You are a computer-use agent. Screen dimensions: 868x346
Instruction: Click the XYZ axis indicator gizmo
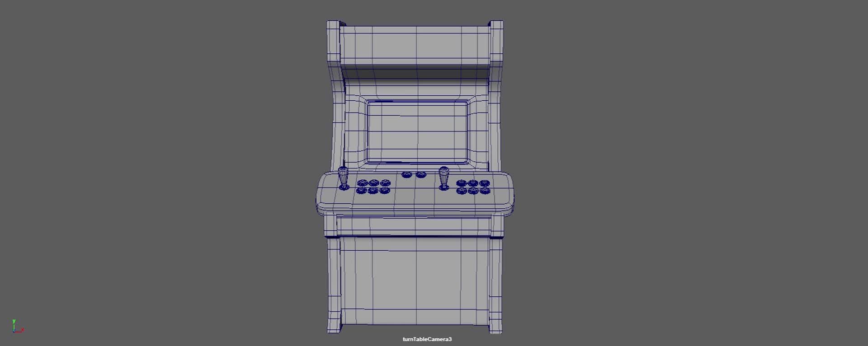(17, 327)
